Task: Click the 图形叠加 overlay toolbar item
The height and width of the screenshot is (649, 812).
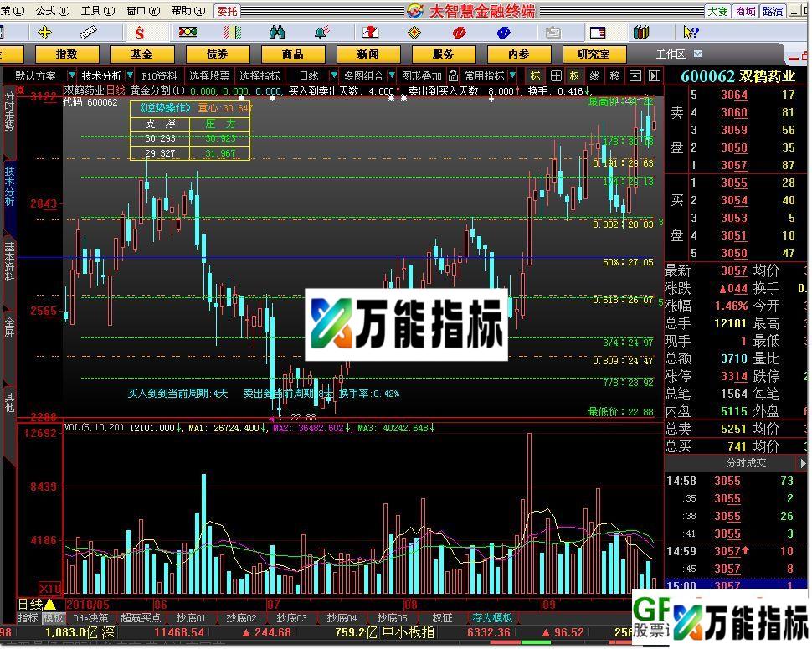Action: pos(423,75)
